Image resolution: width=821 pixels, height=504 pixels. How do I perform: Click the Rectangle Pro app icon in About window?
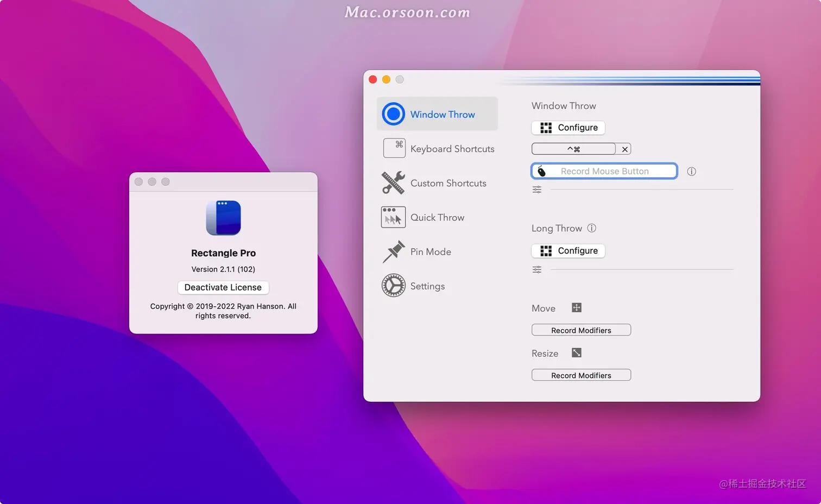point(223,218)
